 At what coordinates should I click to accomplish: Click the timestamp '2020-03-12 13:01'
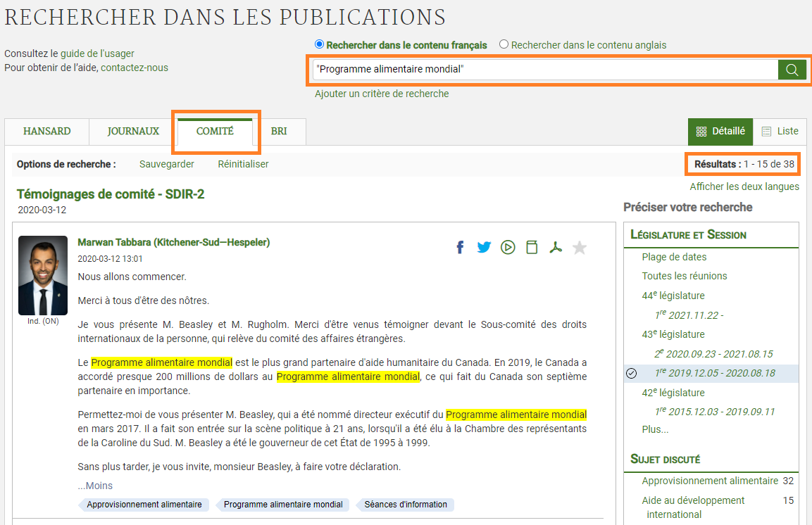(110, 258)
